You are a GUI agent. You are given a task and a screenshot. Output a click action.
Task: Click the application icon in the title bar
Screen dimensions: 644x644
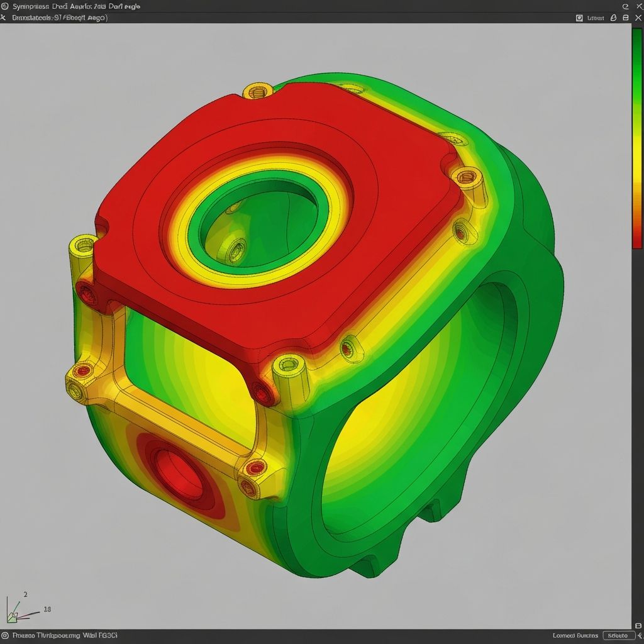[5, 5]
